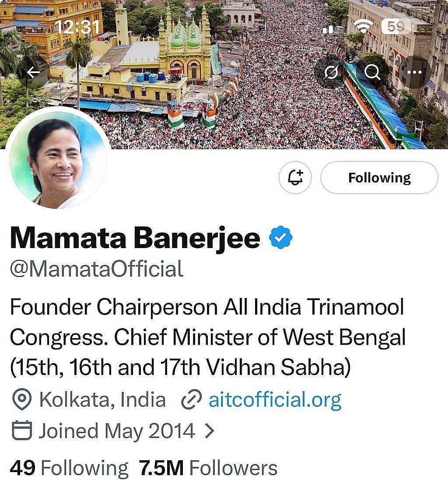The image size is (448, 497).
Task: View the 7.5M Followers list
Action: pyautogui.click(x=208, y=468)
